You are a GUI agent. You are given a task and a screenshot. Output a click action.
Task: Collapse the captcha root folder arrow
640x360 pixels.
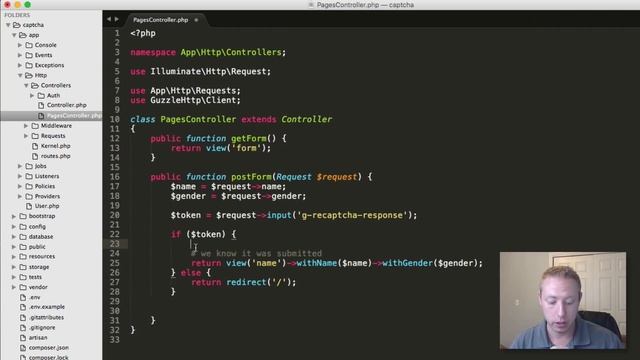(x=8, y=25)
